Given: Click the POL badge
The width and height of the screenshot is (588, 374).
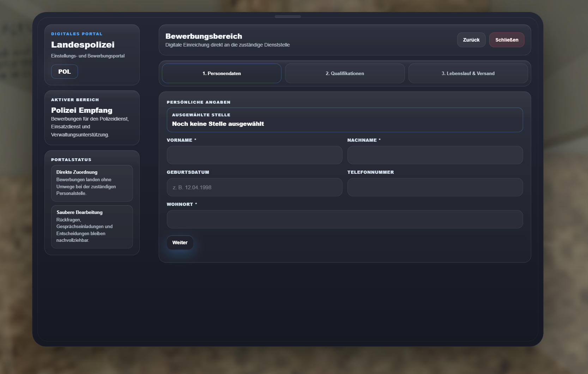Looking at the screenshot, I should pyautogui.click(x=65, y=72).
